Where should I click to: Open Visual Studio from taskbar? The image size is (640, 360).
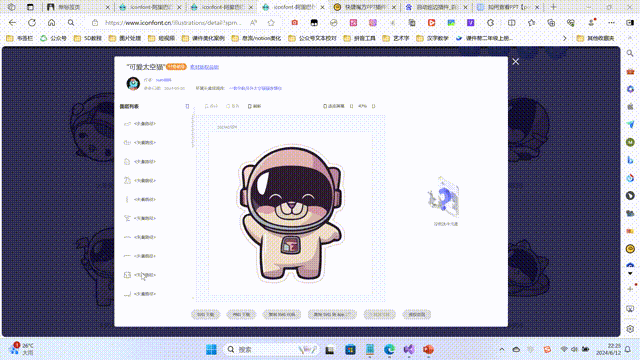[x=409, y=349]
